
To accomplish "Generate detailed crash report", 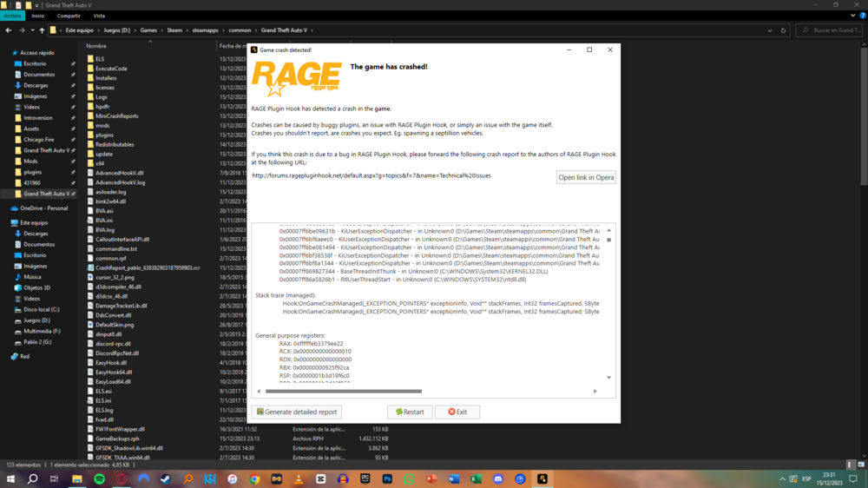I will pos(297,412).
